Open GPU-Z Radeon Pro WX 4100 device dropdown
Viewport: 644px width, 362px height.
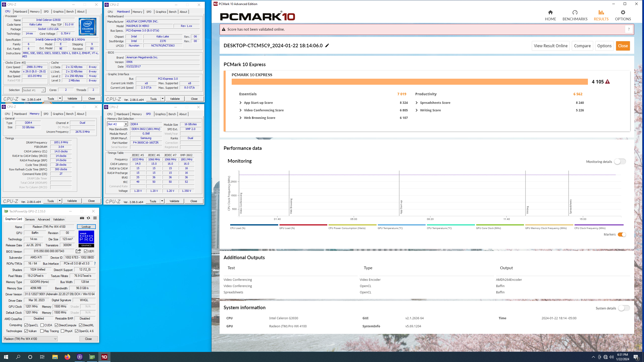[30, 339]
